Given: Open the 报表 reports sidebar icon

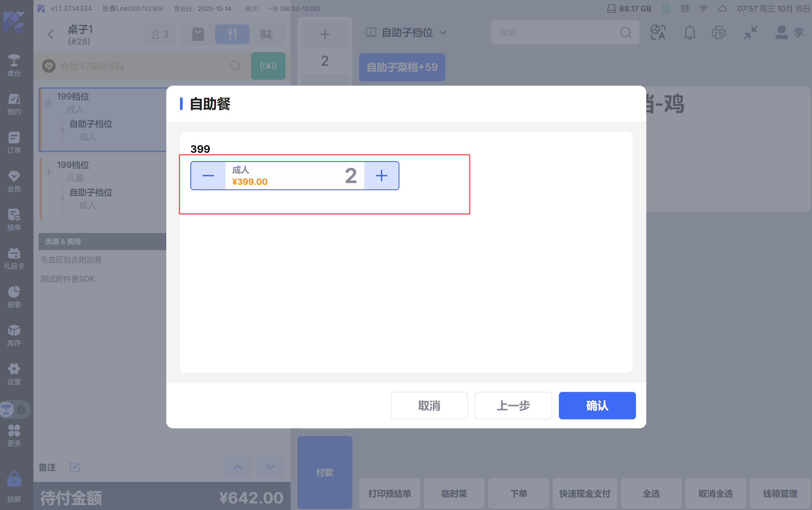Looking at the screenshot, I should [x=14, y=297].
